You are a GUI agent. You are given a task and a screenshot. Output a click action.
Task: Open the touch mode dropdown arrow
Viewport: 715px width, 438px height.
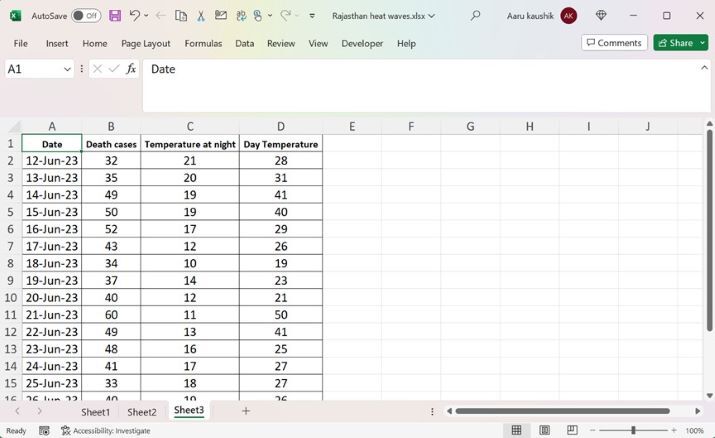tap(270, 16)
